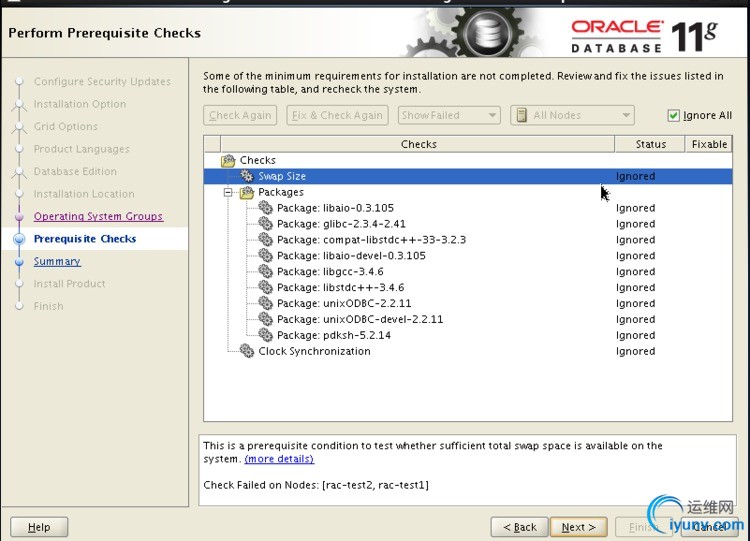The width and height of the screenshot is (750, 541).
Task: Click the Swap Size gear icon
Action: (x=247, y=176)
